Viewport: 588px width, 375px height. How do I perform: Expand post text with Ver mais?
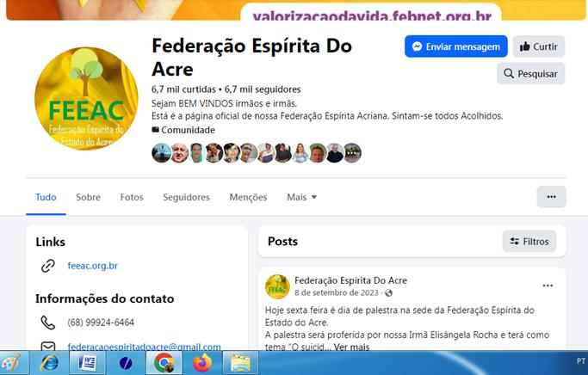(x=351, y=347)
